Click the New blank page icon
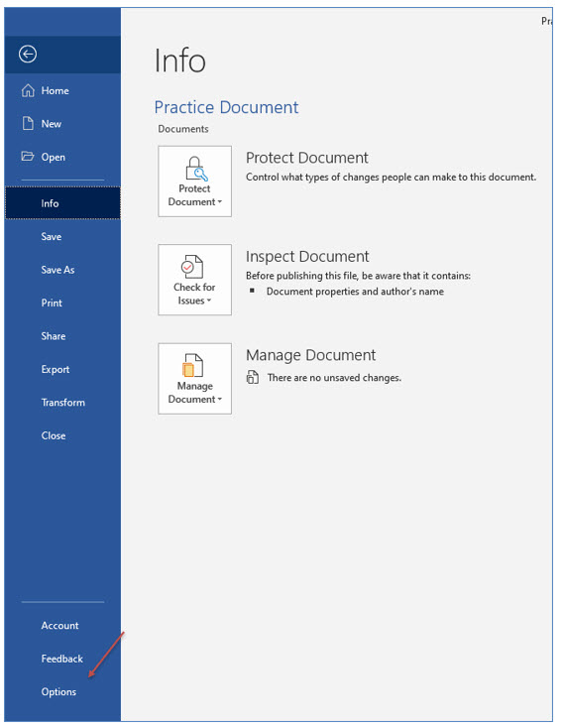The width and height of the screenshot is (565, 728). (28, 124)
